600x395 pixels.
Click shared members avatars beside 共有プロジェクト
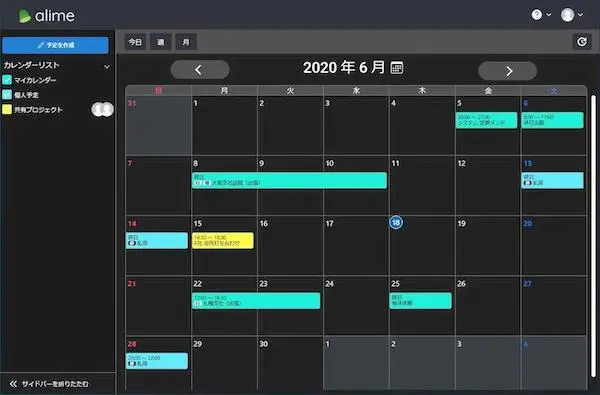(x=102, y=109)
